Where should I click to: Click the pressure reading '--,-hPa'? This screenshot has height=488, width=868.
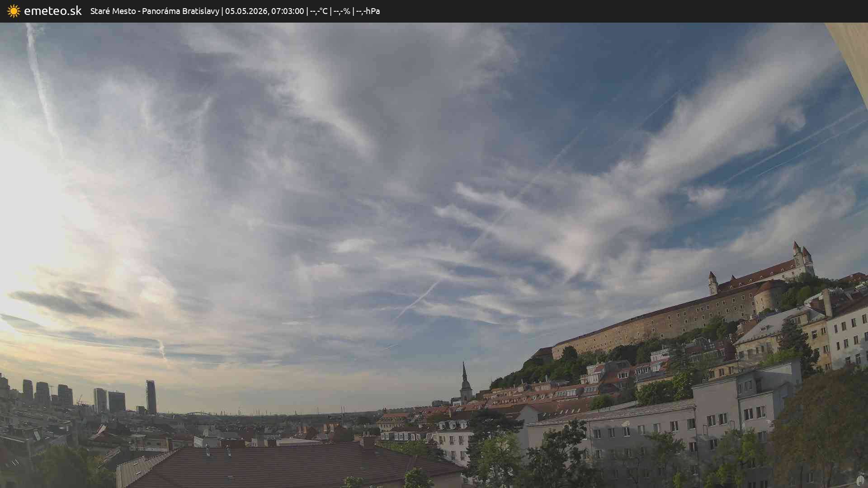(x=368, y=11)
